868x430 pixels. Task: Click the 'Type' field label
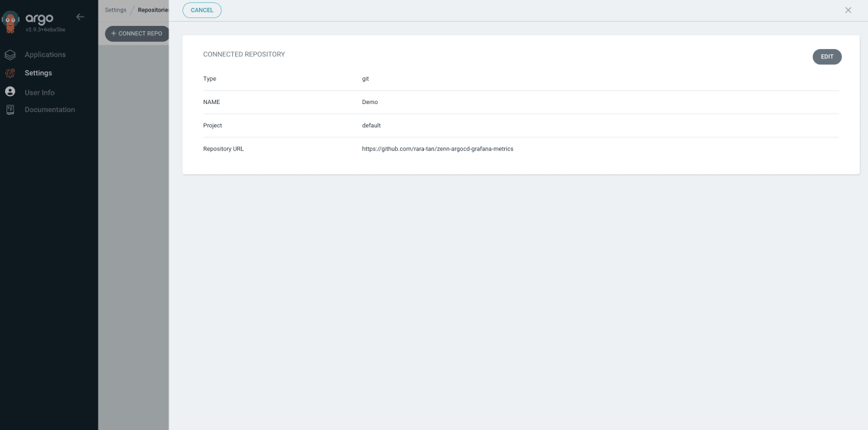tap(210, 79)
